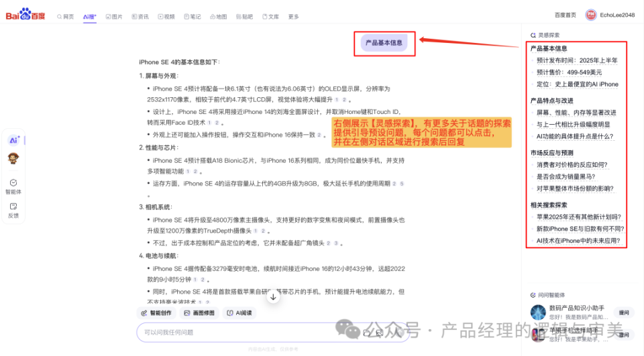Open the 贴吧 tab

coord(244,17)
